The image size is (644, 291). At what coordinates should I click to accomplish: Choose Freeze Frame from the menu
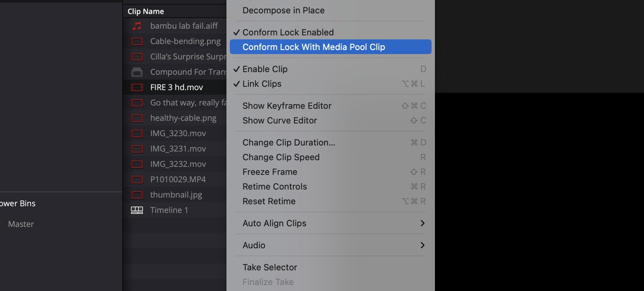[270, 172]
